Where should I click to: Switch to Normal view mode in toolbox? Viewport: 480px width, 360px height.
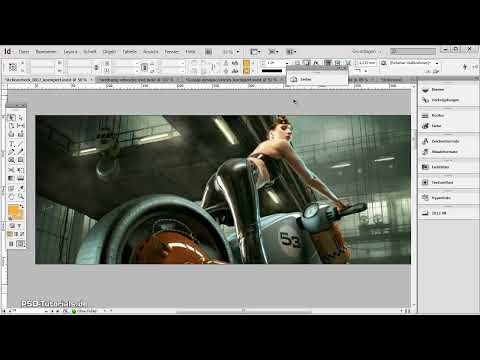[11, 244]
